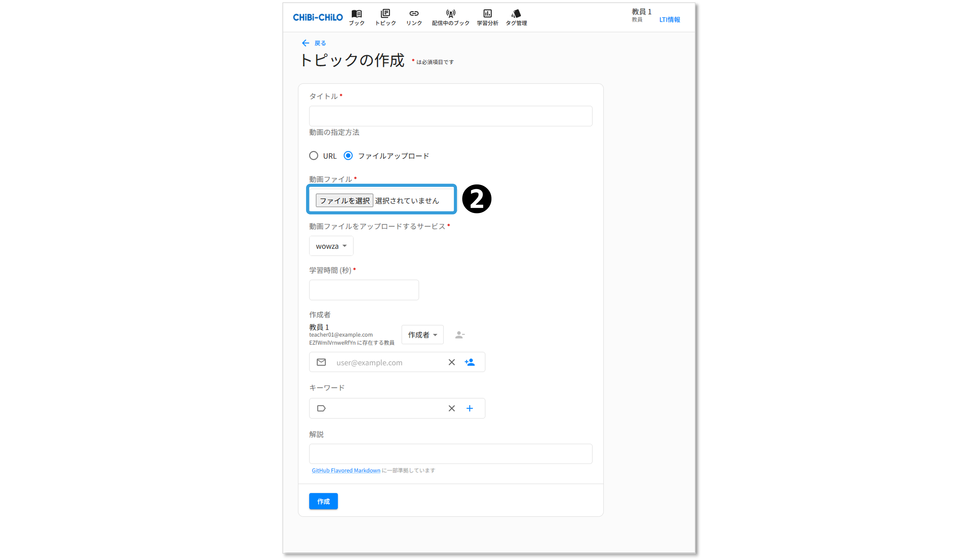The image size is (978, 560).
Task: Expand the wowza service dropdown
Action: click(x=331, y=246)
